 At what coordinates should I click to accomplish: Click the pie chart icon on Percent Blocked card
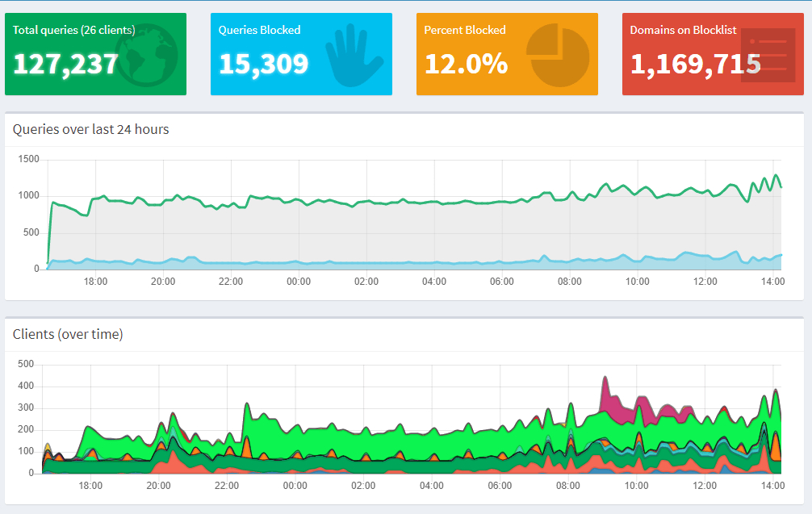558,55
